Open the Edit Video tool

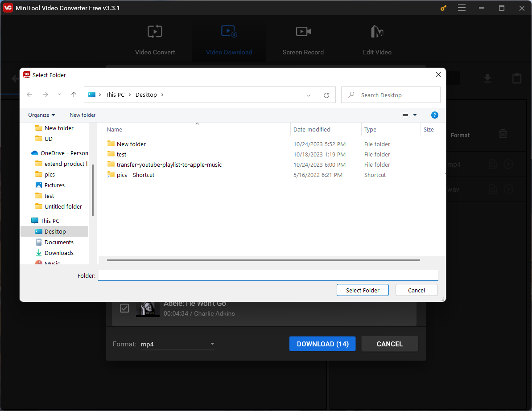pos(377,40)
